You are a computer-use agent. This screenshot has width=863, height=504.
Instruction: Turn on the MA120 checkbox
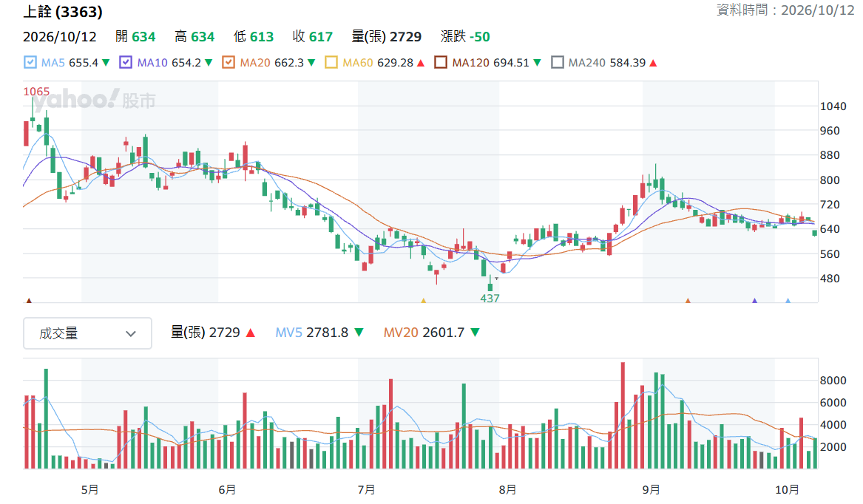pyautogui.click(x=441, y=63)
